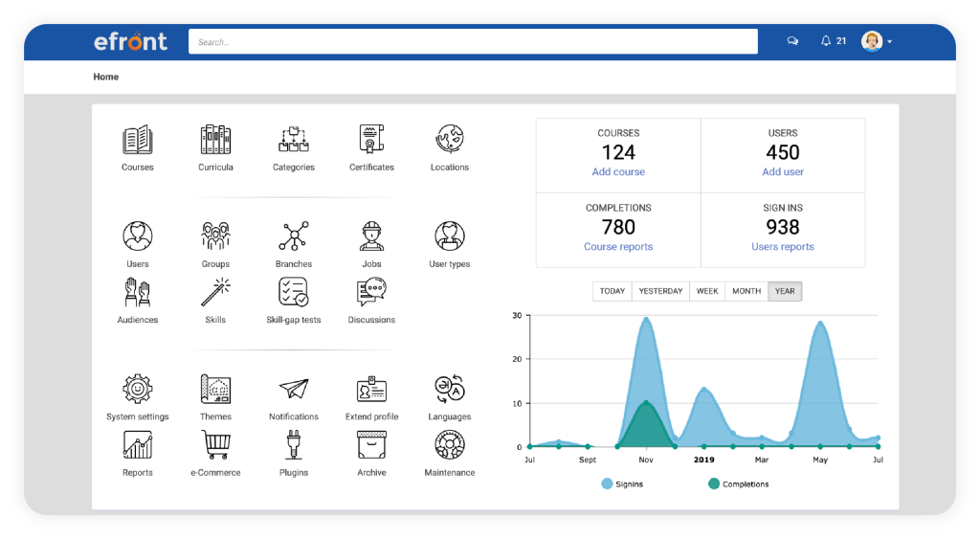Open the Notifications paper plane icon
Image resolution: width=980 pixels, height=539 pixels.
[293, 390]
